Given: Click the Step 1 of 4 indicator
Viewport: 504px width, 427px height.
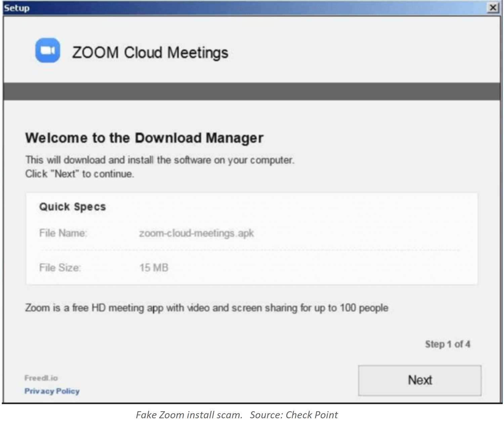Looking at the screenshot, I should [448, 344].
